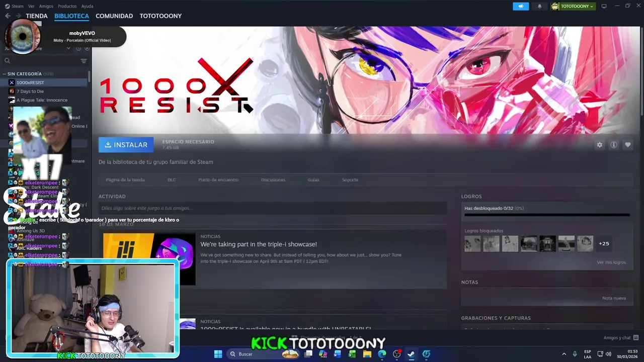Expand the library collection type dropdown
This screenshot has width=644, height=362.
(x=68, y=48)
